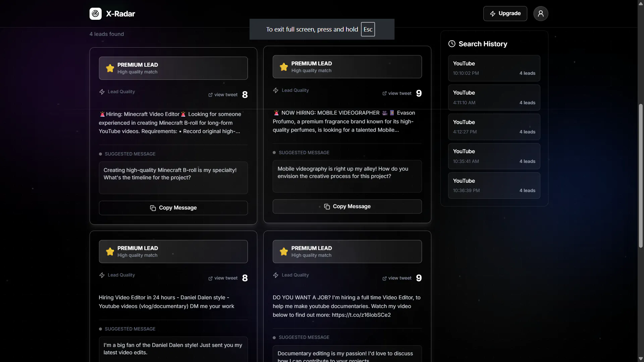This screenshot has width=644, height=362.
Task: Click the quality score 9 on Videographer card
Action: [x=419, y=94]
